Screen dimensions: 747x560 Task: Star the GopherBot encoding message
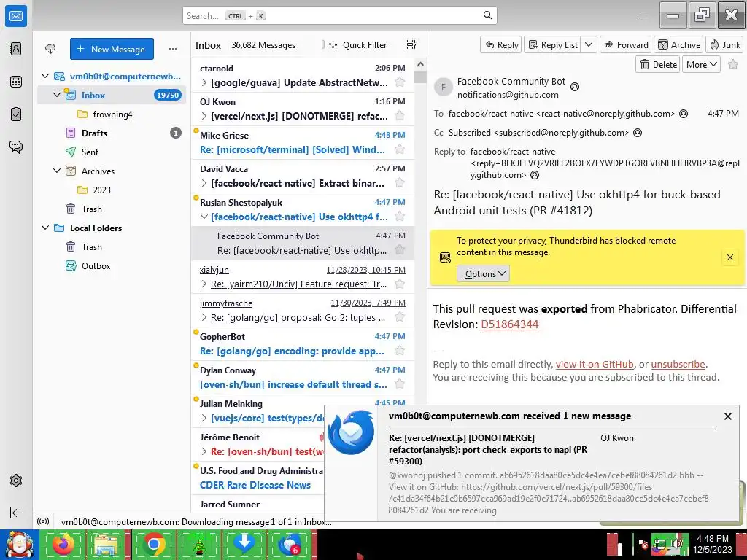click(x=400, y=351)
